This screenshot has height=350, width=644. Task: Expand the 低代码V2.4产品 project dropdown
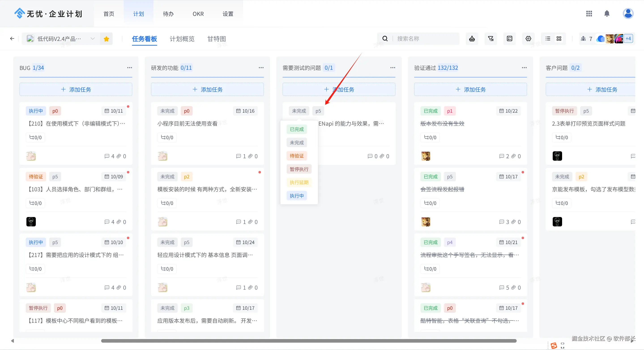pos(92,39)
